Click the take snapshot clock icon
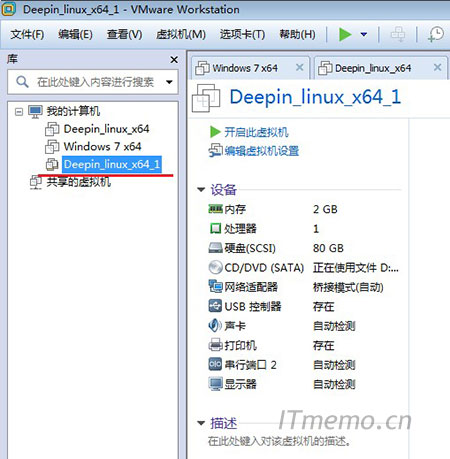The width and height of the screenshot is (450, 459). [x=436, y=34]
